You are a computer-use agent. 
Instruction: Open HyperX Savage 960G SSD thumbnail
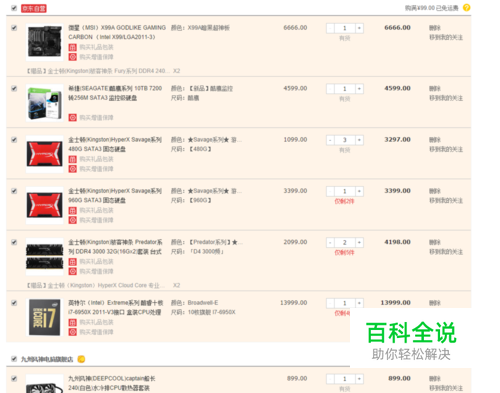[45, 206]
